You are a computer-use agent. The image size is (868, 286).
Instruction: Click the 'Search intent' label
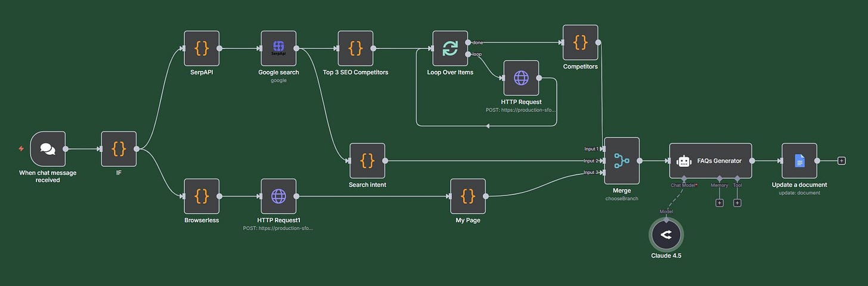(x=367, y=185)
